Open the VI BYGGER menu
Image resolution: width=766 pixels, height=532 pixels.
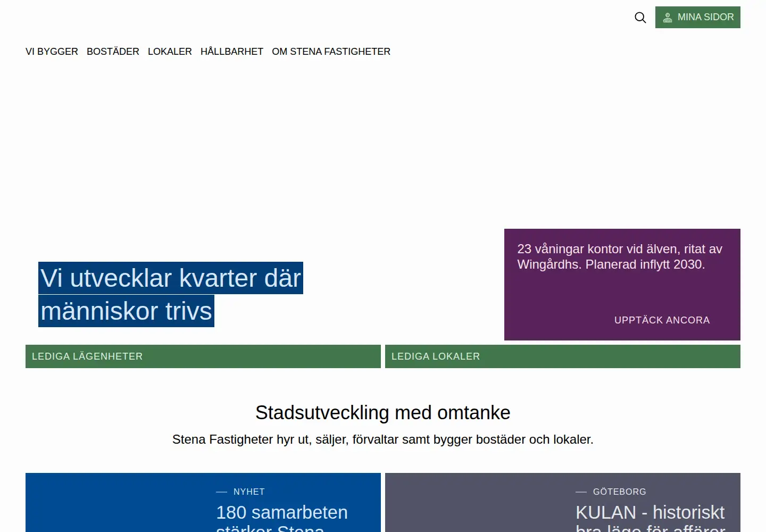click(52, 52)
